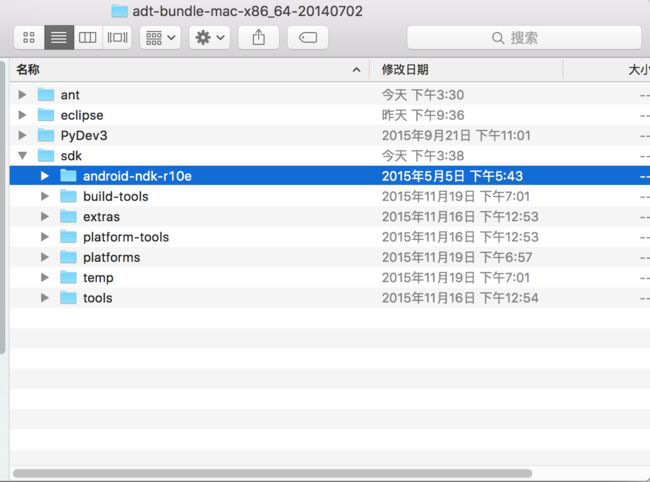650x482 pixels.
Task: Select the row named android-ndk-r10e
Action: 330,176
